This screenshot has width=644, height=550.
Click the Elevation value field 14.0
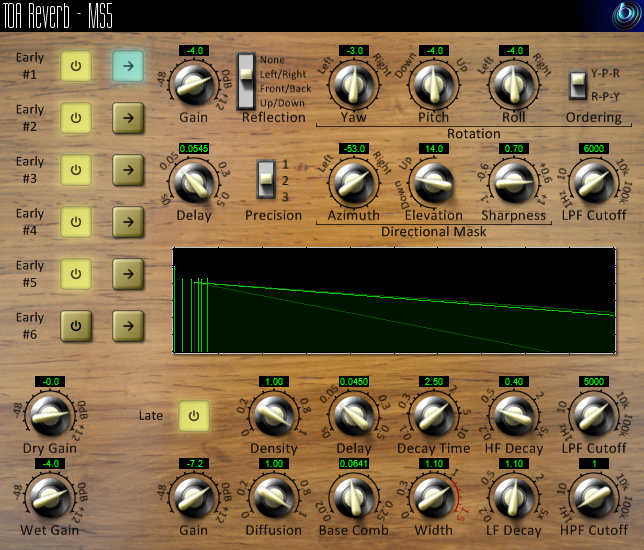[x=434, y=148]
